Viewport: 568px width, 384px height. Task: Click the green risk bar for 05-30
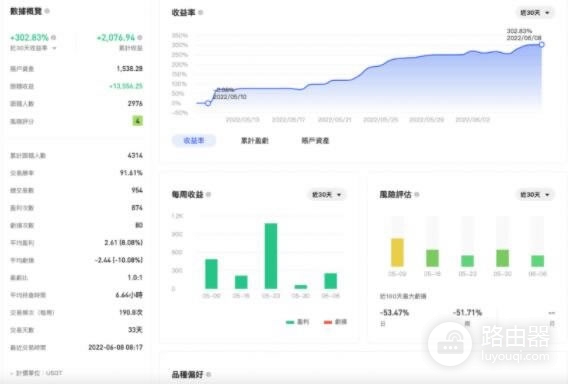click(x=502, y=258)
